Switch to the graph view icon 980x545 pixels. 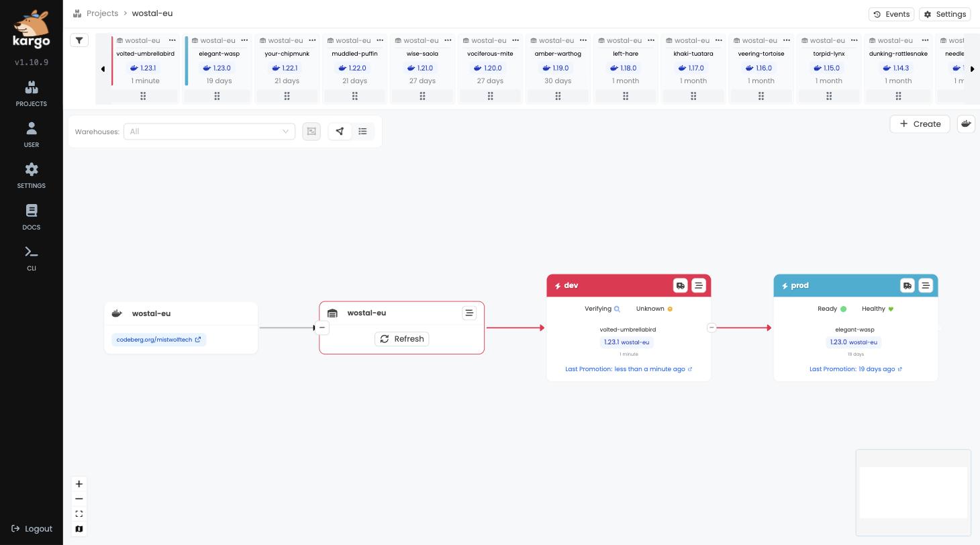coord(340,132)
